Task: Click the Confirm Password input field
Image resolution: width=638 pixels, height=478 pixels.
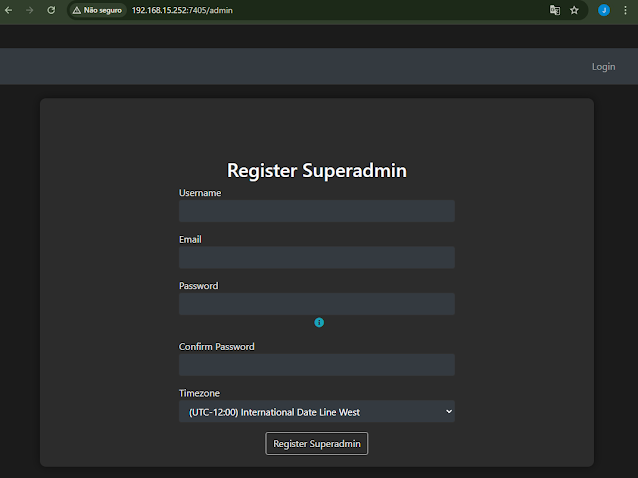Action: click(316, 365)
